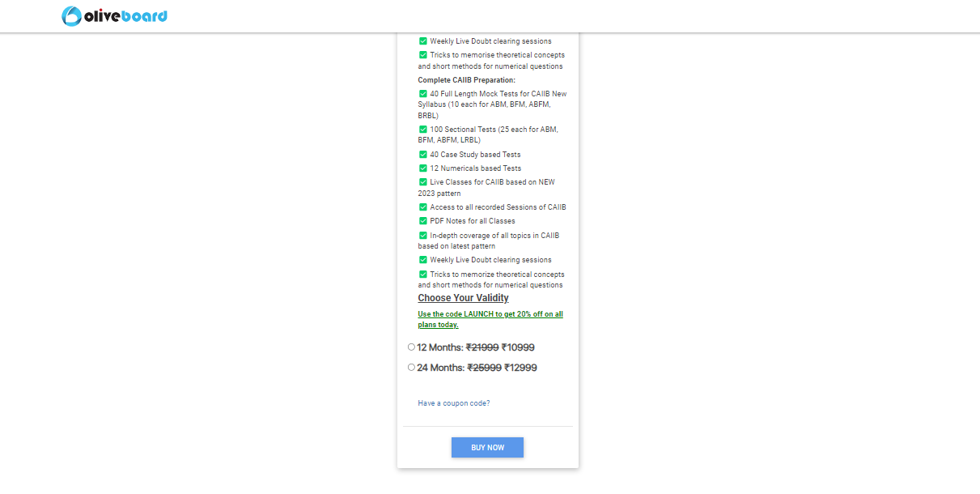Click the green check next to '12 Numericals based Tests'

pos(423,168)
